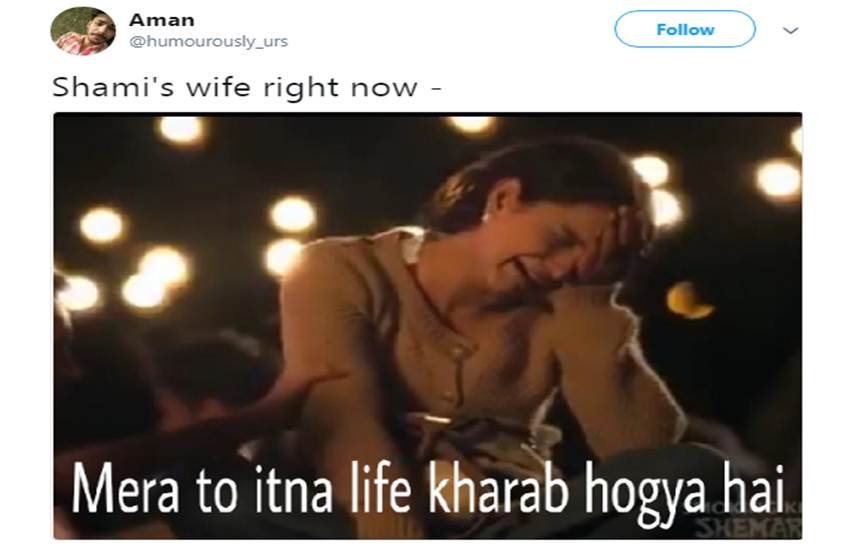This screenshot has width=850, height=550.
Task: Visit the @humourously_urs handle link
Action: (208, 42)
